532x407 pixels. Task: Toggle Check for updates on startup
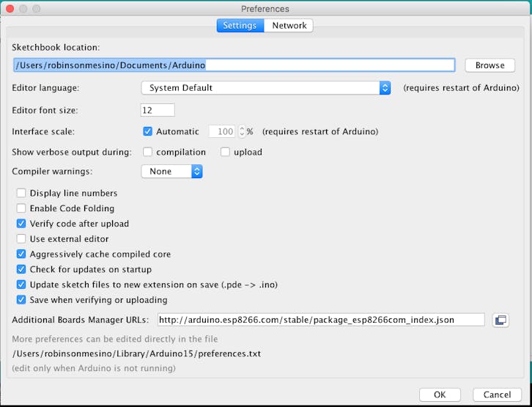[21, 270]
